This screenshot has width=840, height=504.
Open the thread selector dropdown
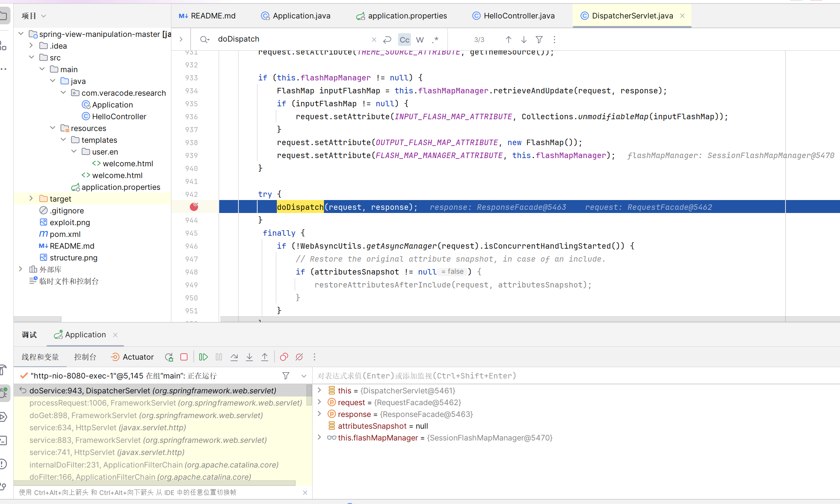(304, 376)
